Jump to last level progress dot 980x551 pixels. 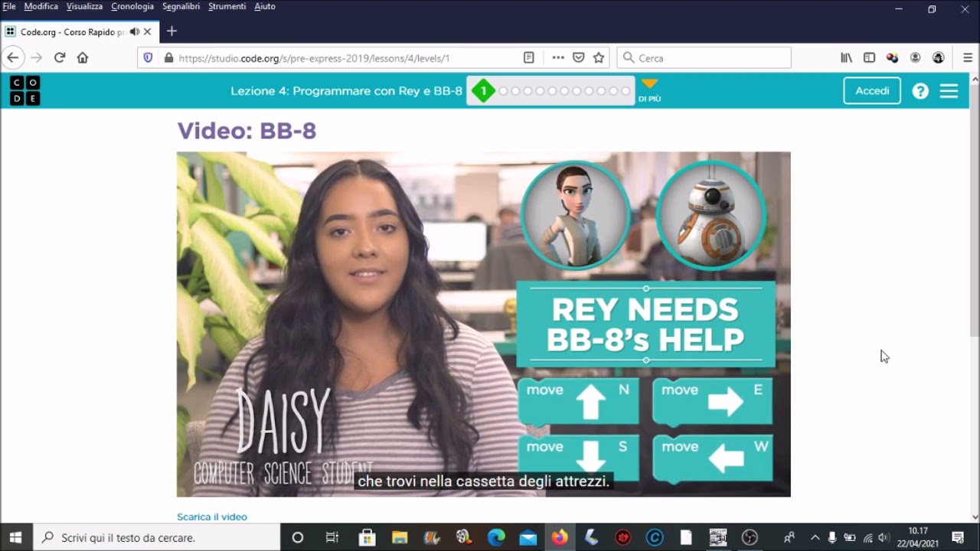pyautogui.click(x=626, y=91)
